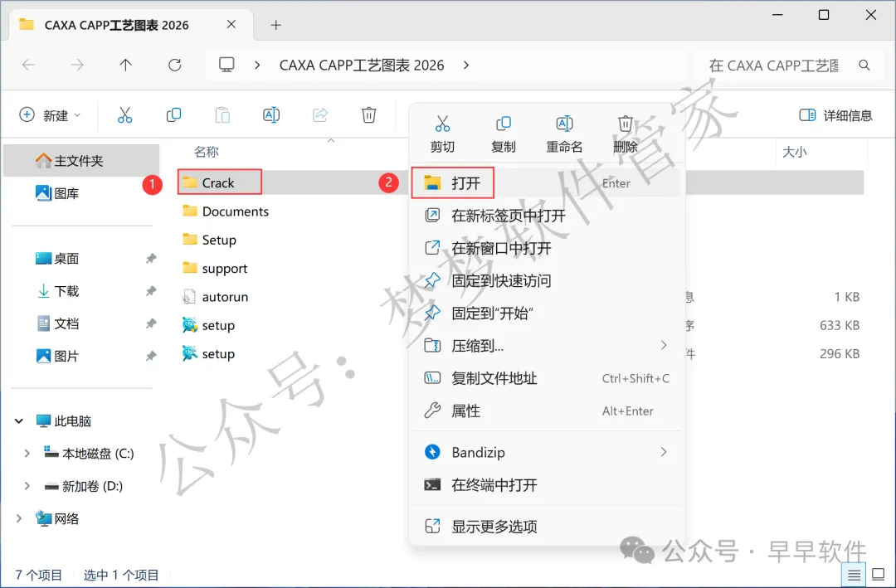Viewport: 896px width, 588px height.
Task: Expand the 压缩到... submenu
Action: pyautogui.click(x=663, y=345)
